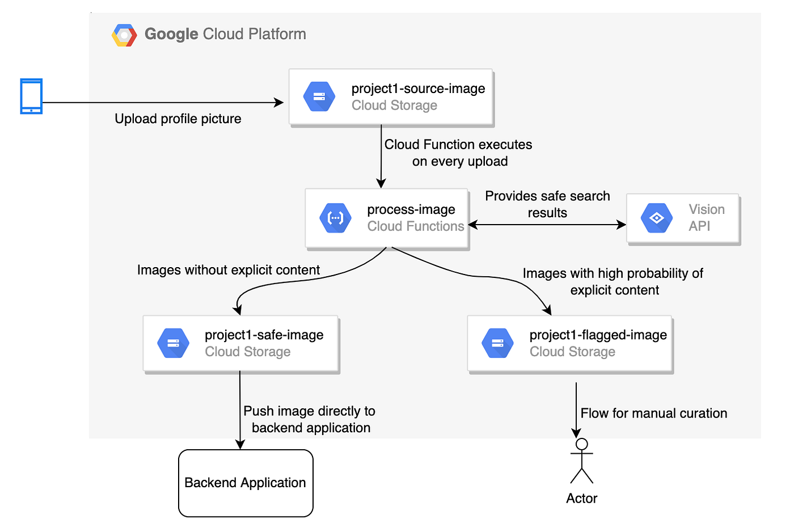Click the 'project1-source-image' label

tap(419, 88)
